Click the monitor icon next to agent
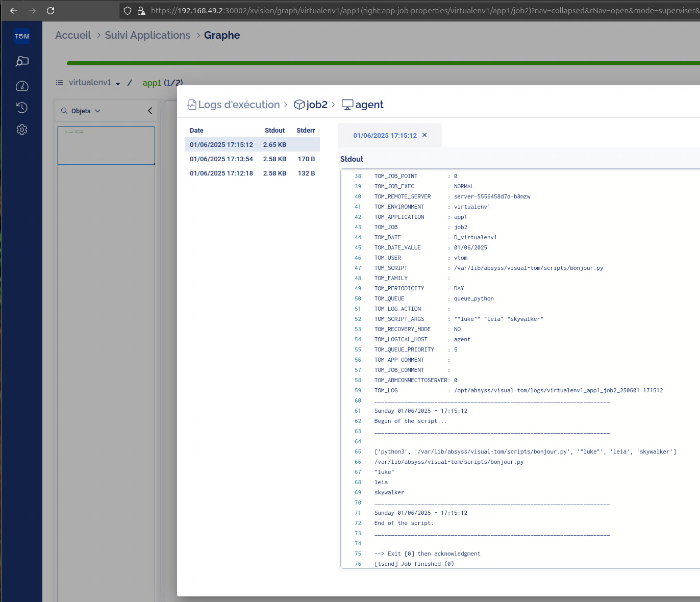Viewport: 700px width, 602px height. tap(347, 105)
